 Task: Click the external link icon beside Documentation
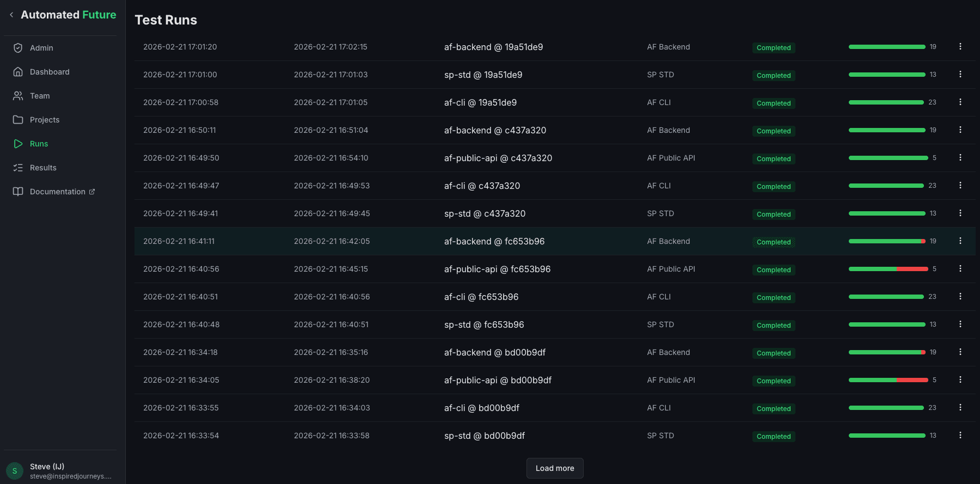(93, 192)
